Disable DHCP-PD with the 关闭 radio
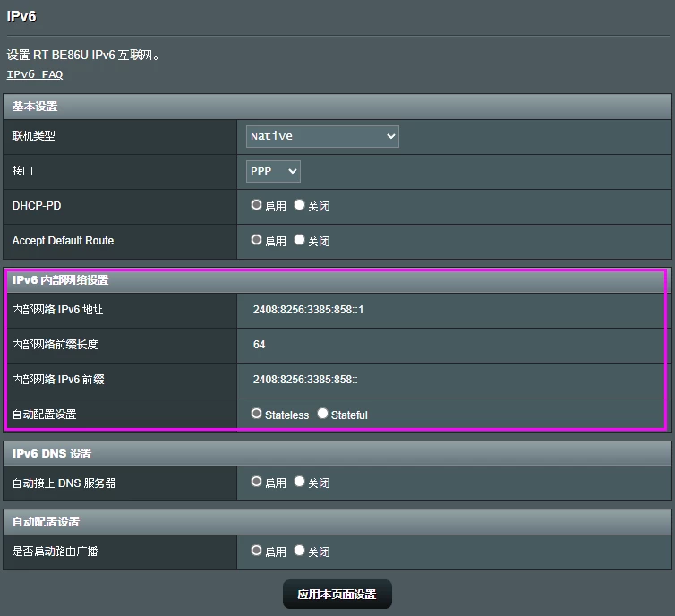Viewport: 675px width, 616px height. point(300,205)
